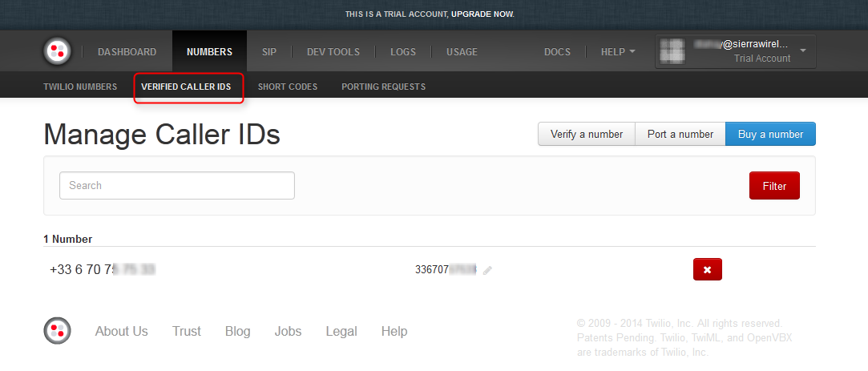868x371 pixels.
Task: Open the Trial Account dropdown
Action: click(803, 52)
